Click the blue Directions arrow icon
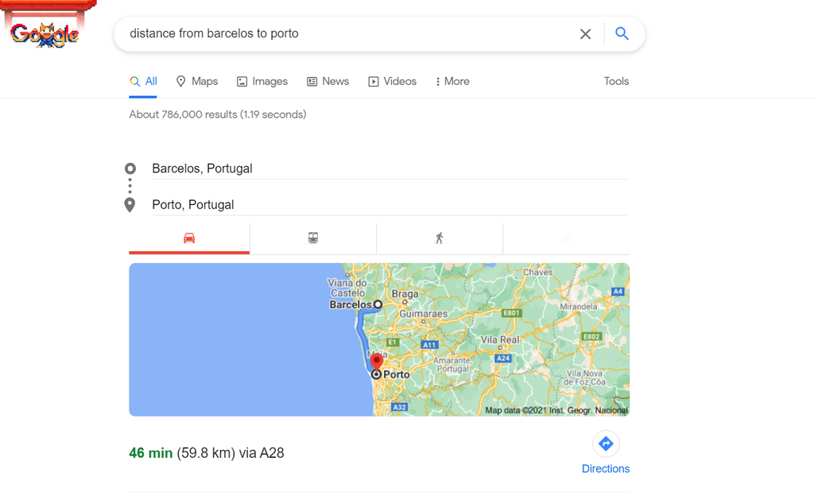This screenshot has height=504, width=814. tap(606, 444)
